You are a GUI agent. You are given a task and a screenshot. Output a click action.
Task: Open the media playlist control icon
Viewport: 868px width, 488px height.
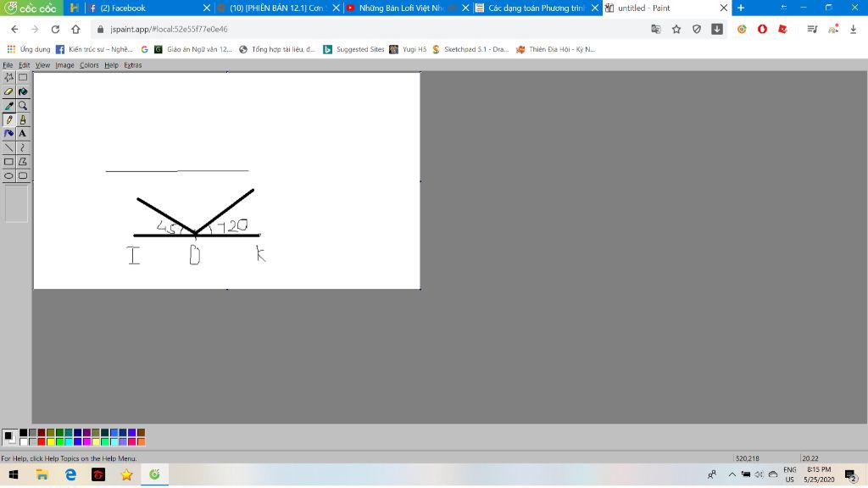(x=812, y=30)
